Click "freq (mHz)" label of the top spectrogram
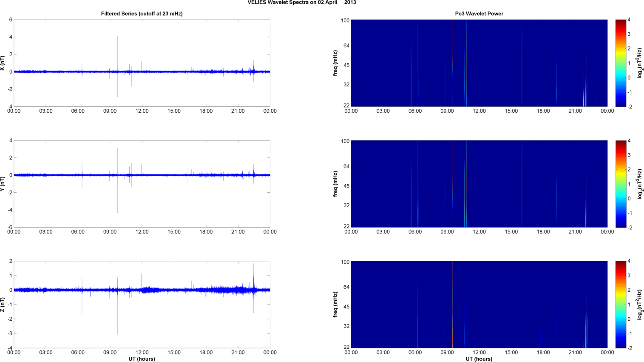Screen dimensions: 644x362 [335, 63]
